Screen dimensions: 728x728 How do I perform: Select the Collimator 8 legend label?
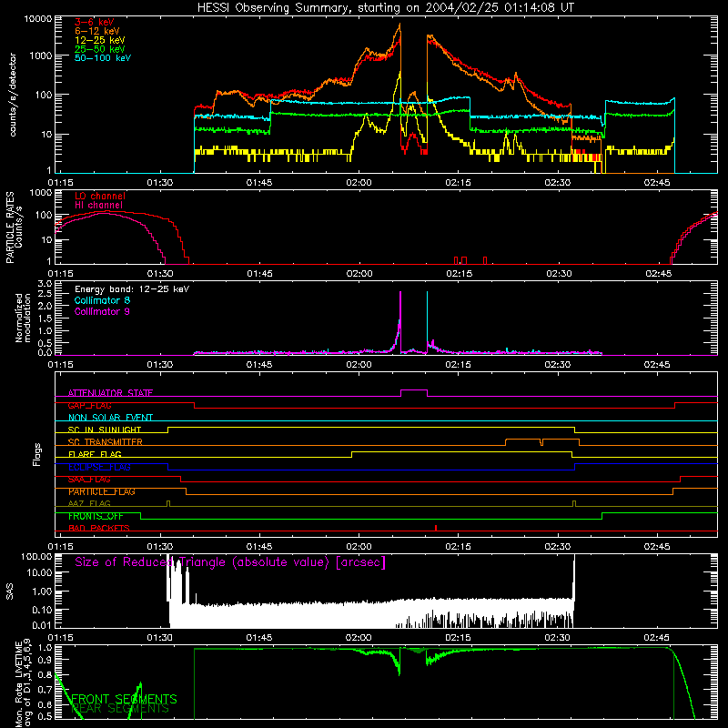102,300
